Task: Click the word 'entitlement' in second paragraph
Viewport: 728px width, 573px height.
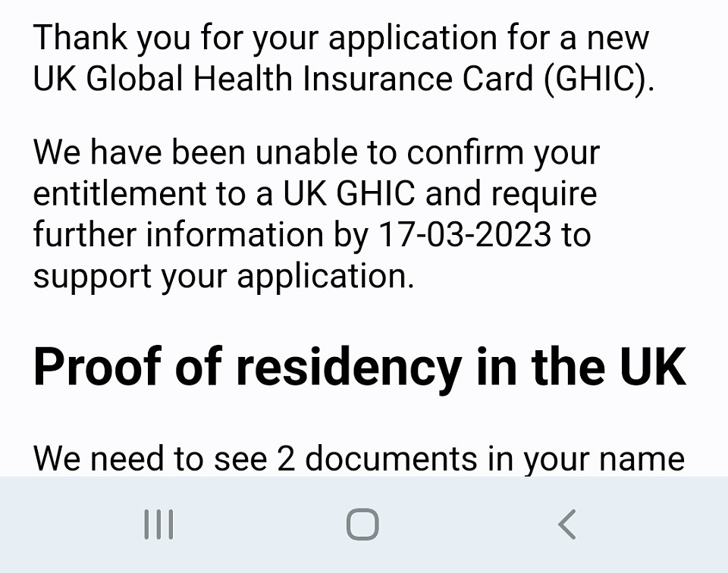Action: pos(119,194)
